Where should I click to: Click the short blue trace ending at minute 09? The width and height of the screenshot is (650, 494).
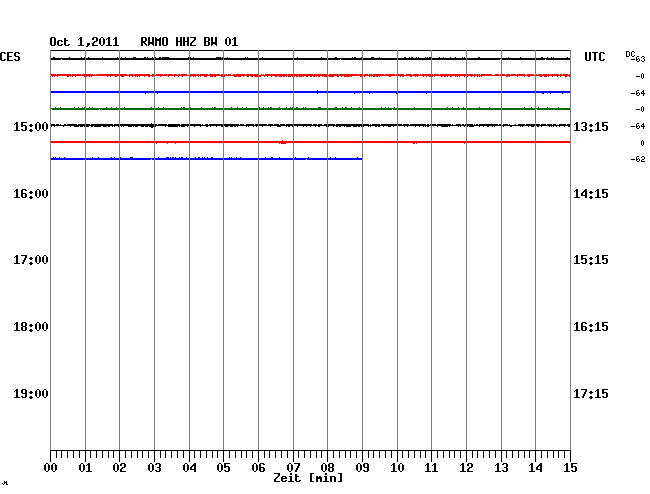click(x=206, y=158)
